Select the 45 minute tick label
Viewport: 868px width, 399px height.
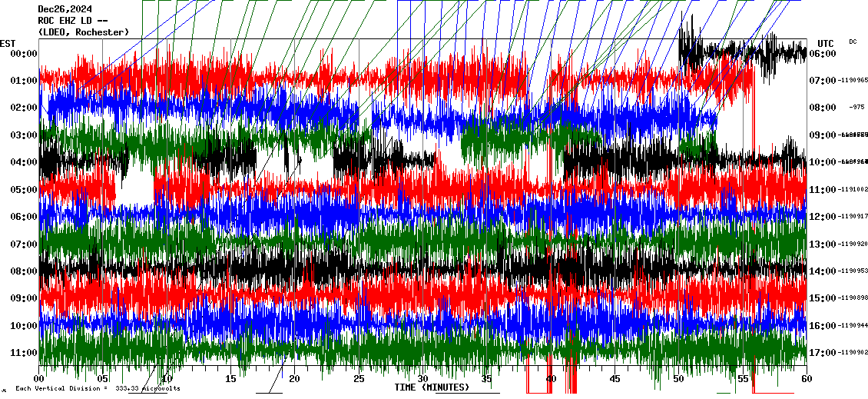pyautogui.click(x=615, y=379)
